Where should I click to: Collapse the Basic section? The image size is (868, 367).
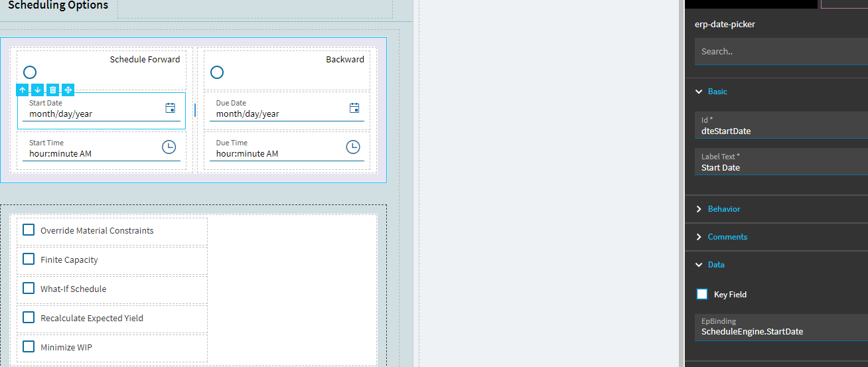pyautogui.click(x=699, y=92)
